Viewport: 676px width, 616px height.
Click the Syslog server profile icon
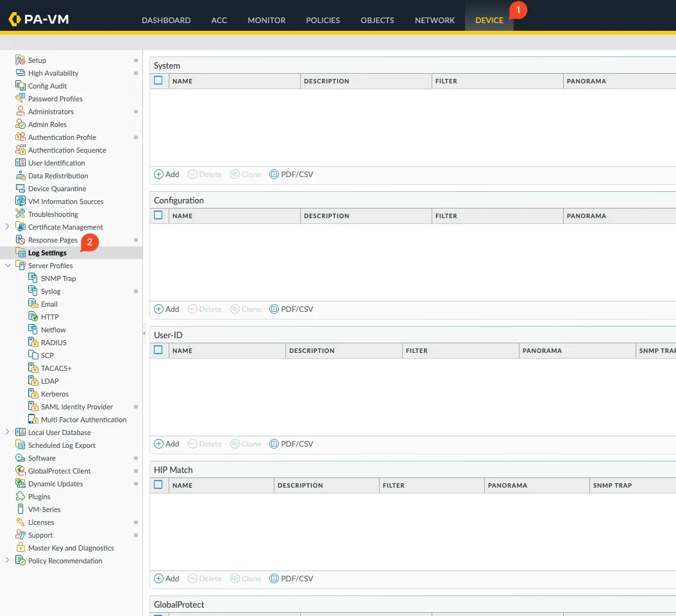(33, 291)
